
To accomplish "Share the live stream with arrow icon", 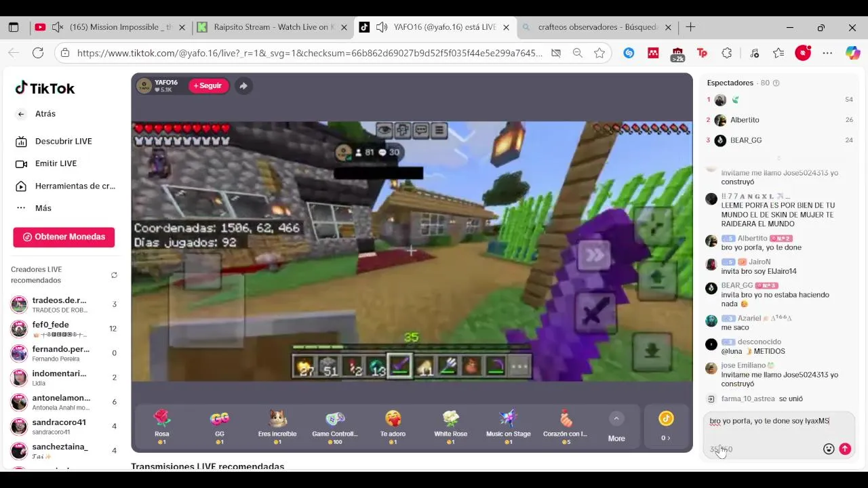I will [243, 85].
